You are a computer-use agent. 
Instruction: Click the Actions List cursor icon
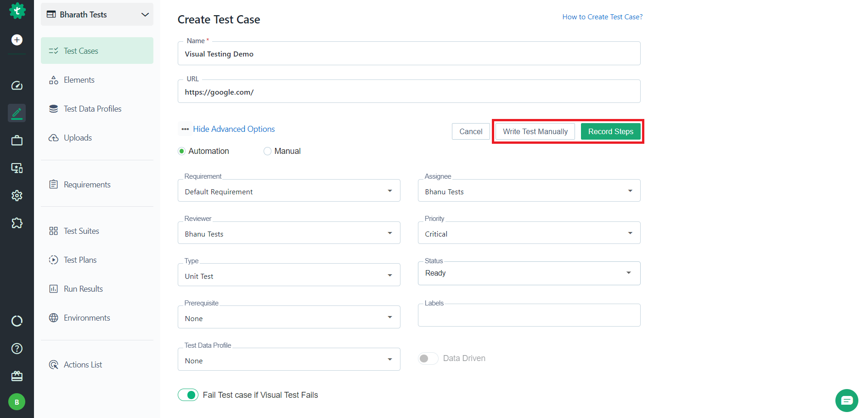point(54,365)
